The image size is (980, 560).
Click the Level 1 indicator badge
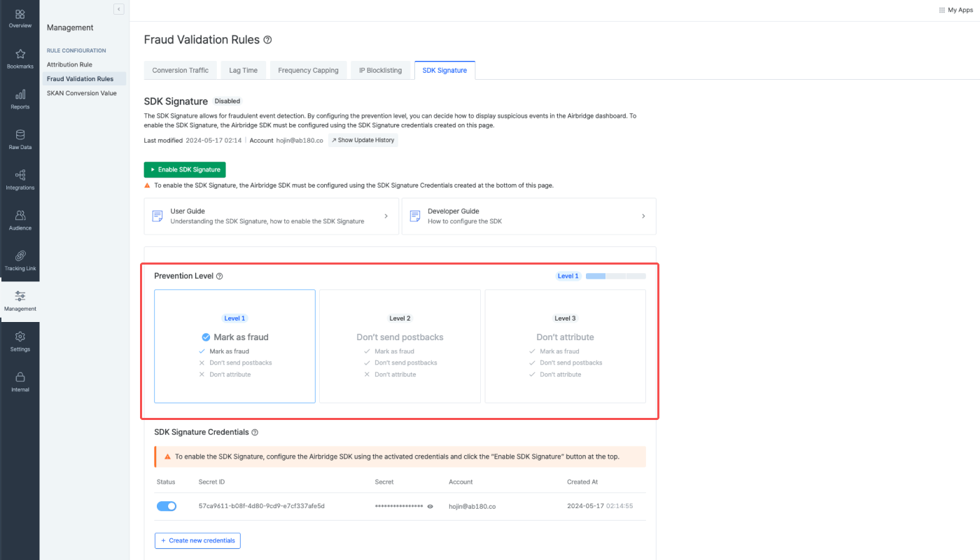(568, 276)
